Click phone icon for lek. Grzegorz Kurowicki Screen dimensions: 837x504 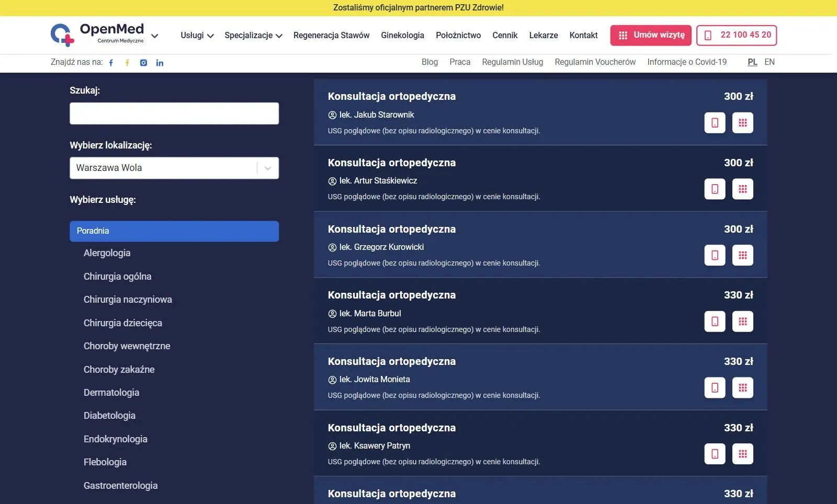point(715,255)
